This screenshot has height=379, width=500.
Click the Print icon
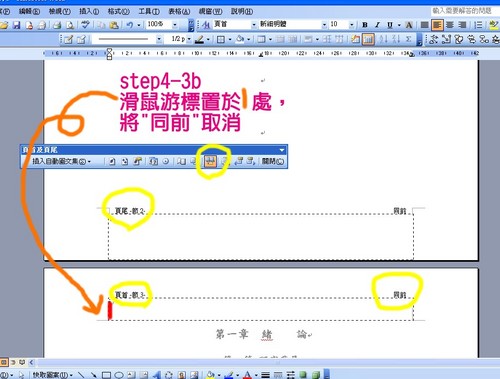point(57,25)
